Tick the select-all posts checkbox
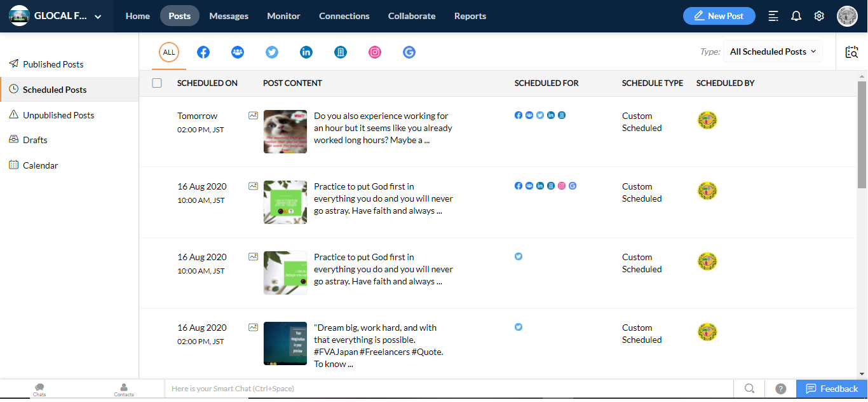Image resolution: width=868 pixels, height=402 pixels. (x=157, y=83)
